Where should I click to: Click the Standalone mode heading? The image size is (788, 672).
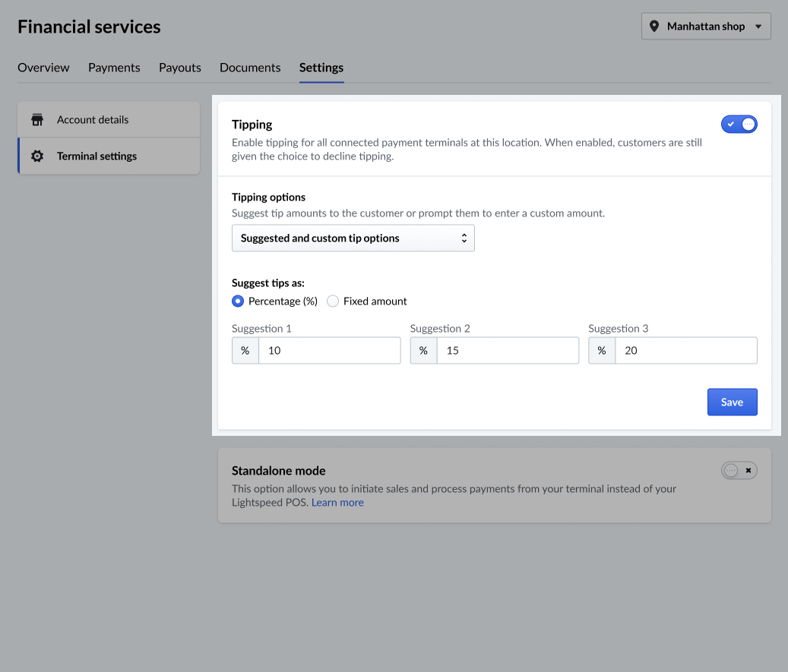[278, 471]
